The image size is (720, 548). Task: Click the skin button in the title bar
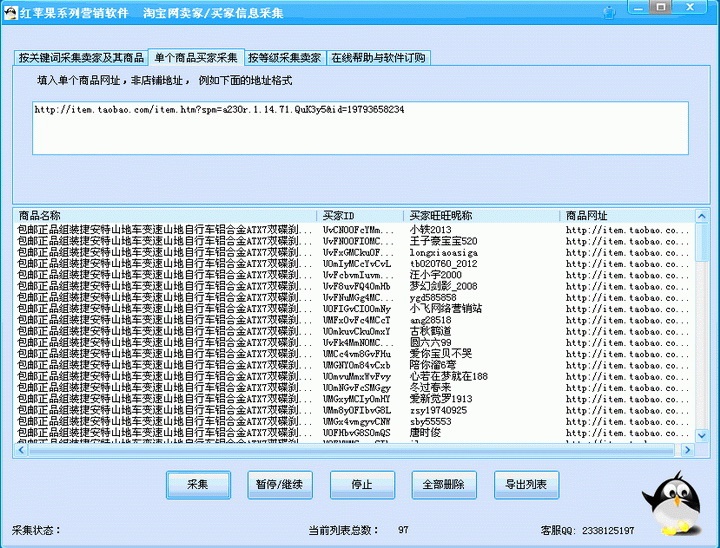pyautogui.click(x=609, y=12)
